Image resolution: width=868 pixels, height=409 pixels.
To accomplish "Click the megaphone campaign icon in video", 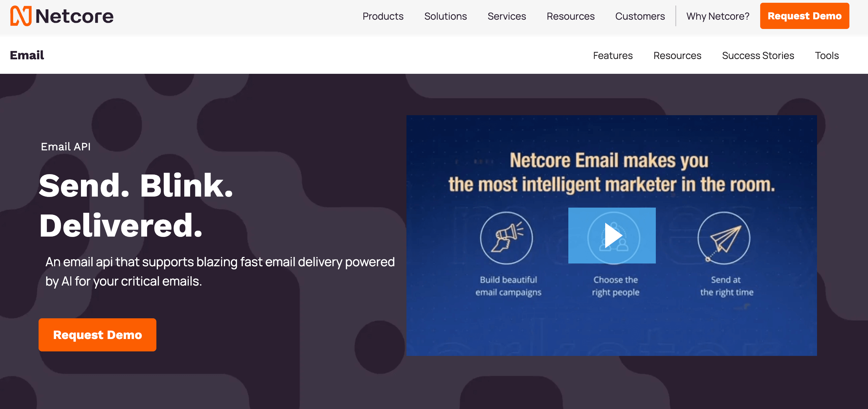I will coord(506,238).
